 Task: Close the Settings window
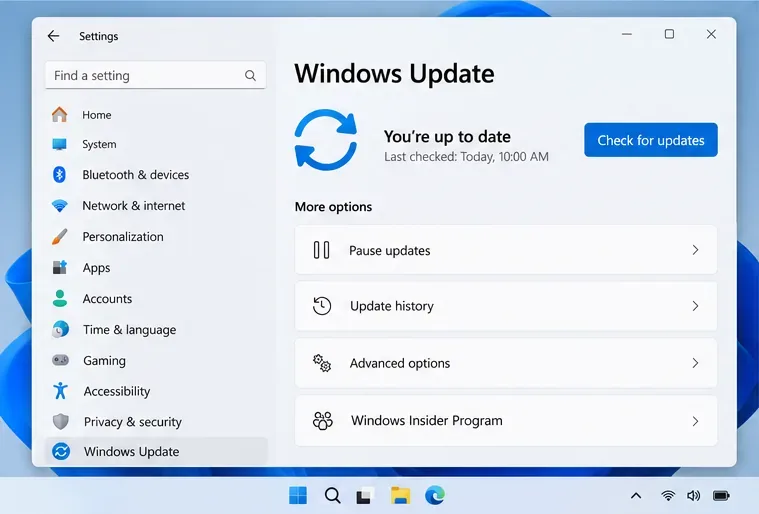711,34
